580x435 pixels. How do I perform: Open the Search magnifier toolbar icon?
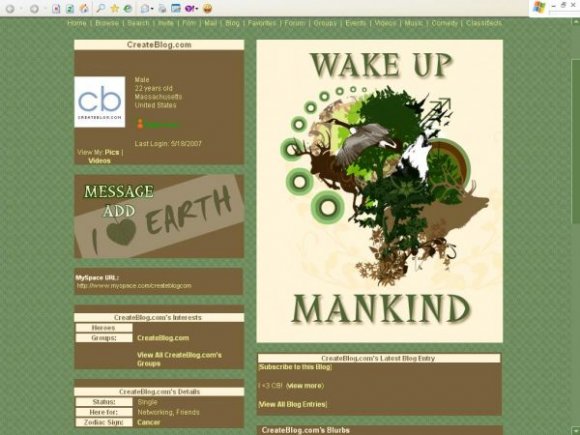click(100, 8)
